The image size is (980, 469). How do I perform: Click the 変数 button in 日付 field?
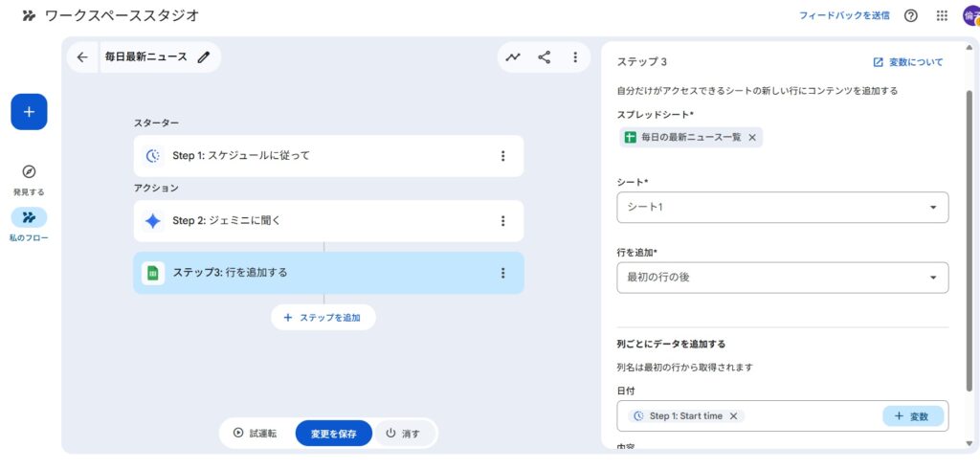[912, 416]
